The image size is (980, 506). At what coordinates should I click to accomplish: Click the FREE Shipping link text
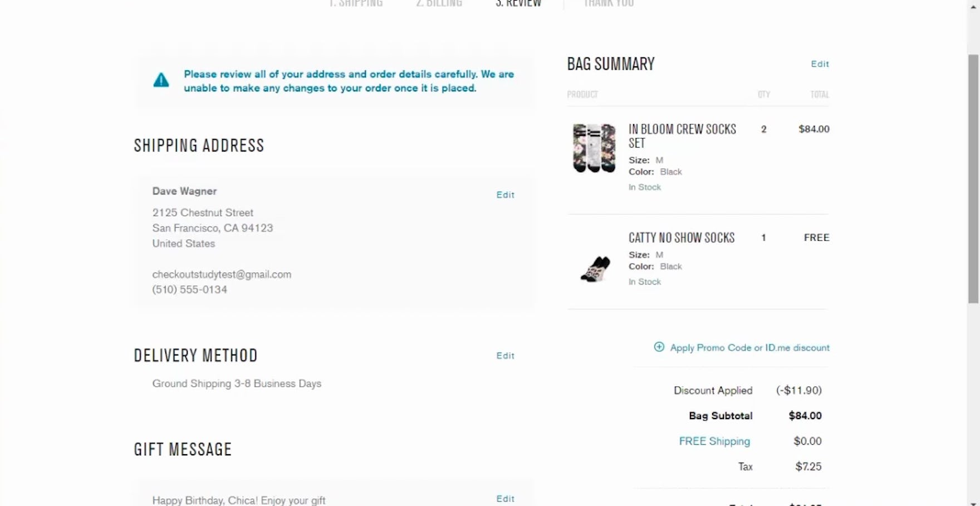coord(714,441)
